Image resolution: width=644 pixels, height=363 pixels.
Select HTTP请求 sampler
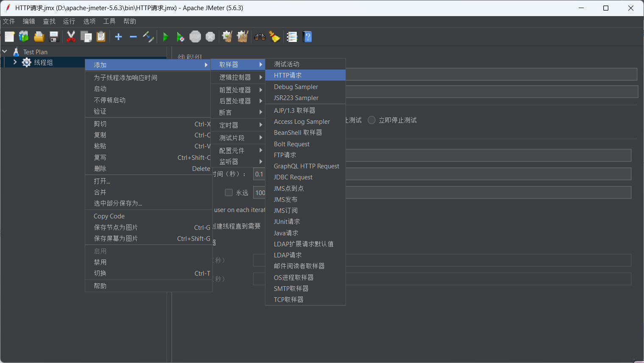(305, 75)
